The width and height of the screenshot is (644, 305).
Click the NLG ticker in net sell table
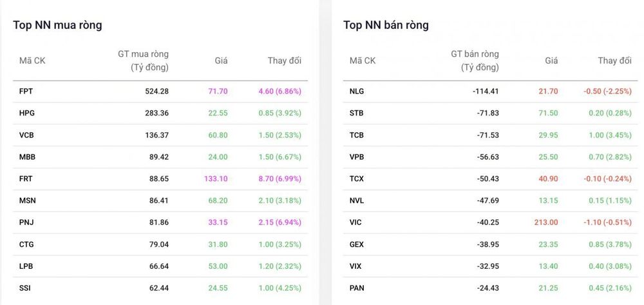(x=357, y=92)
